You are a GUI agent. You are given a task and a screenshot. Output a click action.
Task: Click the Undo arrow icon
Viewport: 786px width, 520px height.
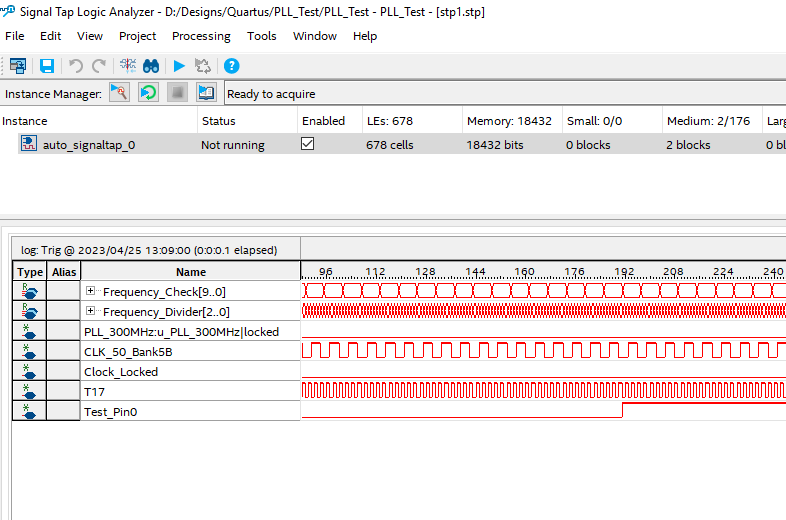pyautogui.click(x=76, y=66)
